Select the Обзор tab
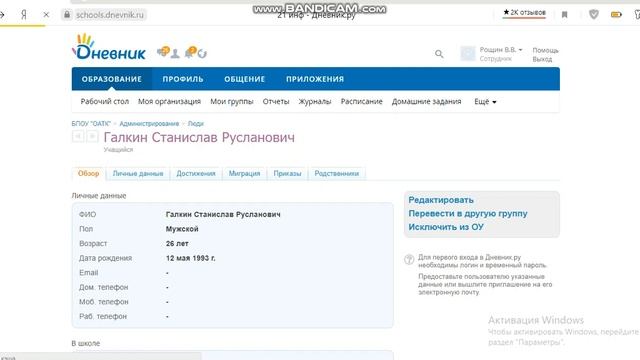640x360 pixels. click(x=89, y=173)
